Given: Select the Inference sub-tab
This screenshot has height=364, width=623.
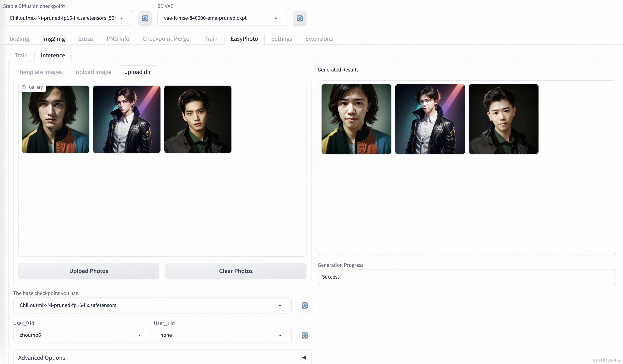Looking at the screenshot, I should [52, 55].
